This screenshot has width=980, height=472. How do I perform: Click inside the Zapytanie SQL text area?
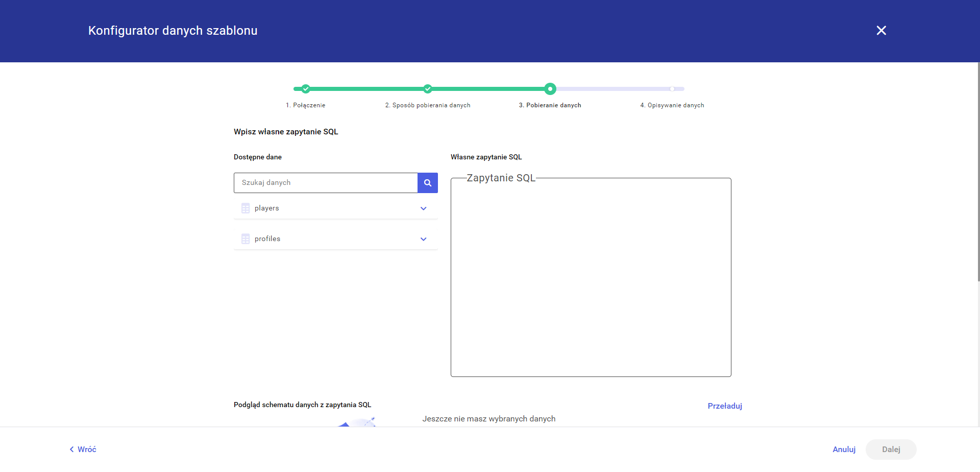coord(591,277)
